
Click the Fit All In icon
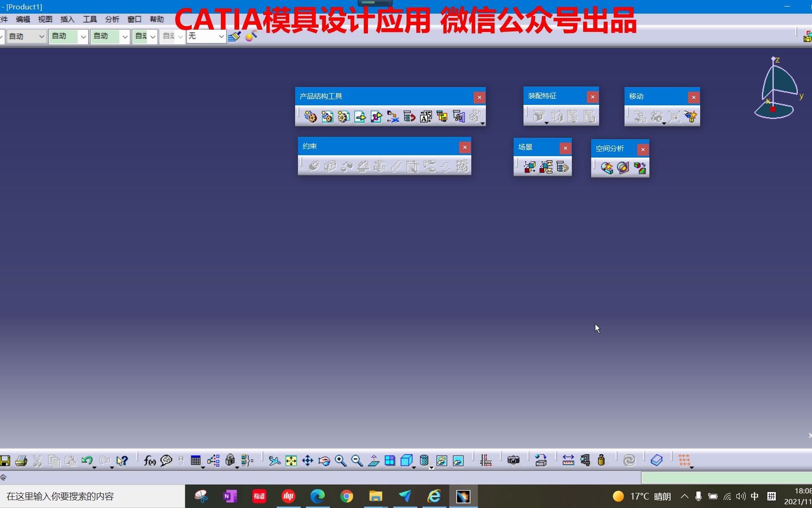pyautogui.click(x=291, y=460)
